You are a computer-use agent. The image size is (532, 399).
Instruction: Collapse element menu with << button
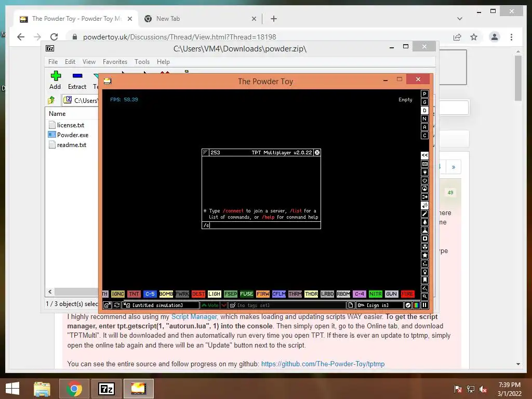coord(424,155)
